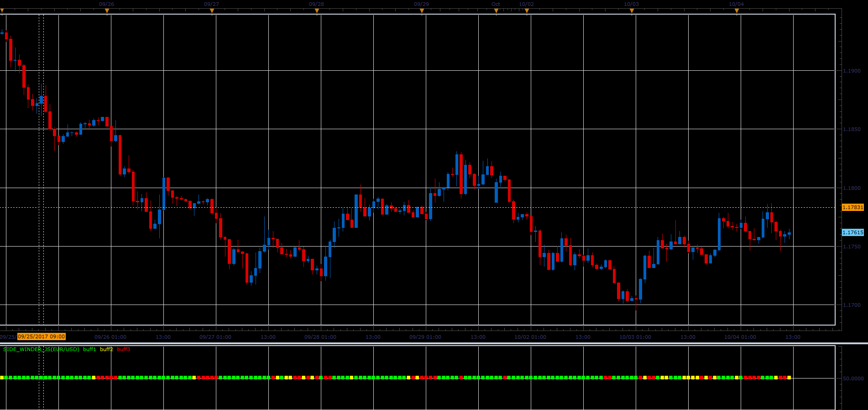
Task: Click the 10/04 date label above the chart
Action: tap(737, 4)
